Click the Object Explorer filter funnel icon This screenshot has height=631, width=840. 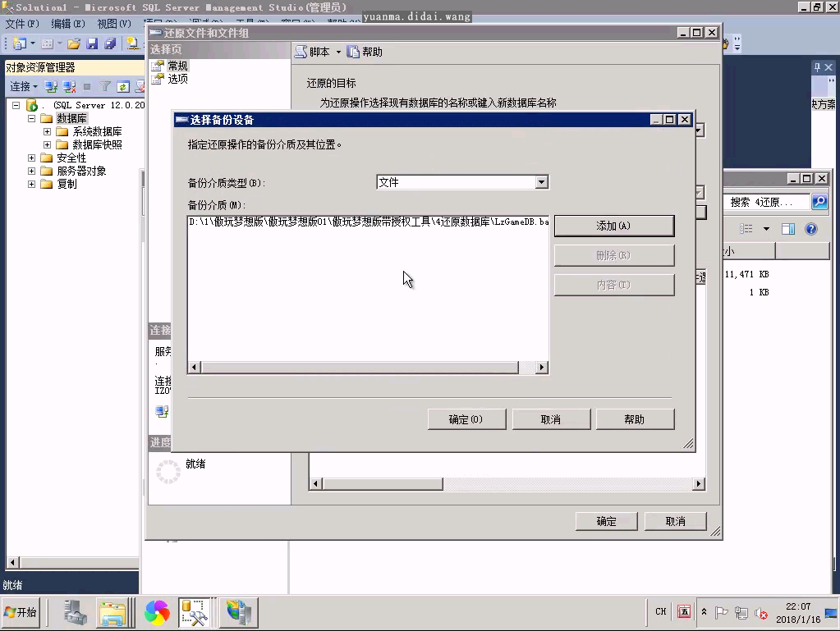pos(105,86)
